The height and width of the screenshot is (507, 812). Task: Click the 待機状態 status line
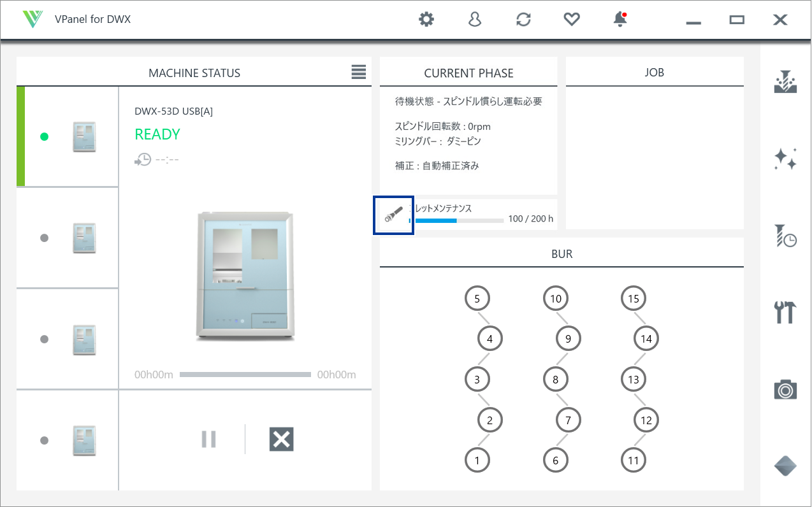point(468,101)
